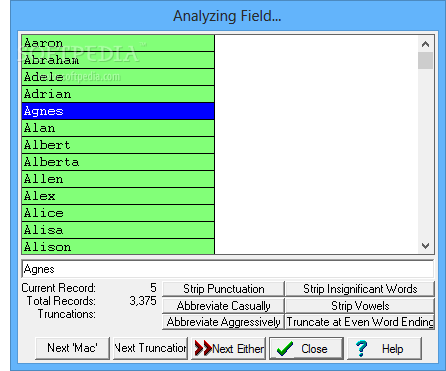Apply Abbreviate Aggressively

(223, 322)
